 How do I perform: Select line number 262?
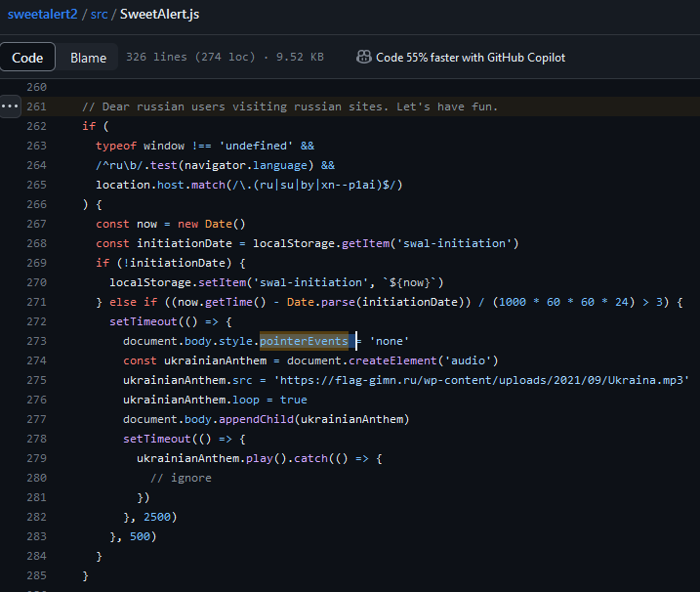pos(36,126)
